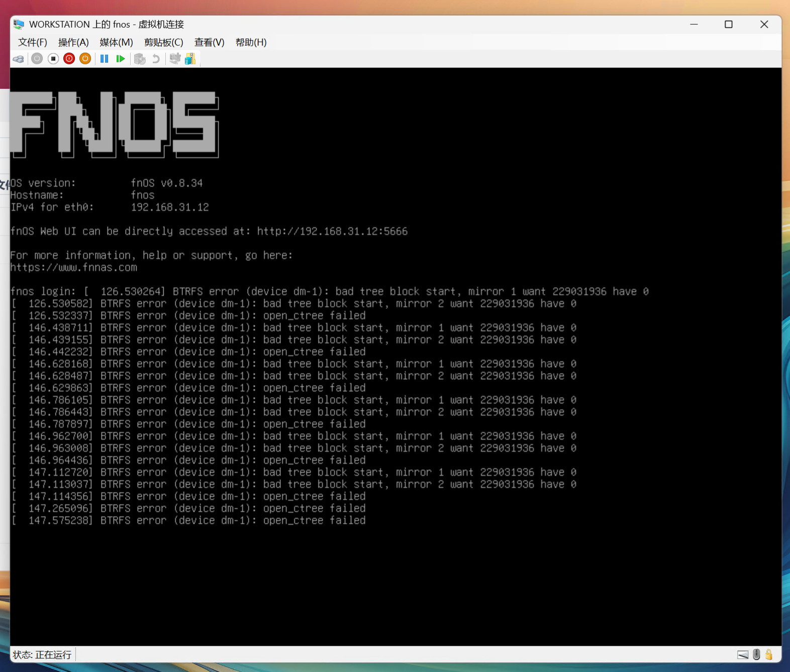The width and height of the screenshot is (790, 672).
Task: Click the https://www.fnnas.com support URL text
Action: 73,268
